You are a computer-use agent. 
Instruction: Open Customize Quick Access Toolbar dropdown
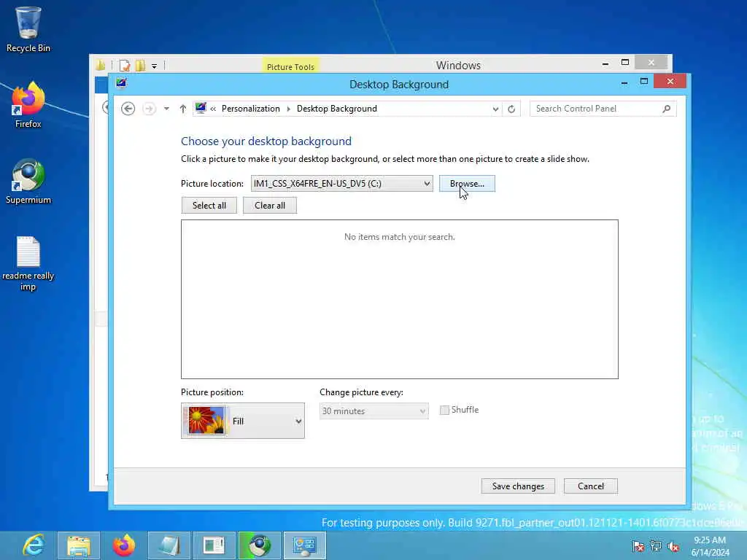(x=155, y=66)
